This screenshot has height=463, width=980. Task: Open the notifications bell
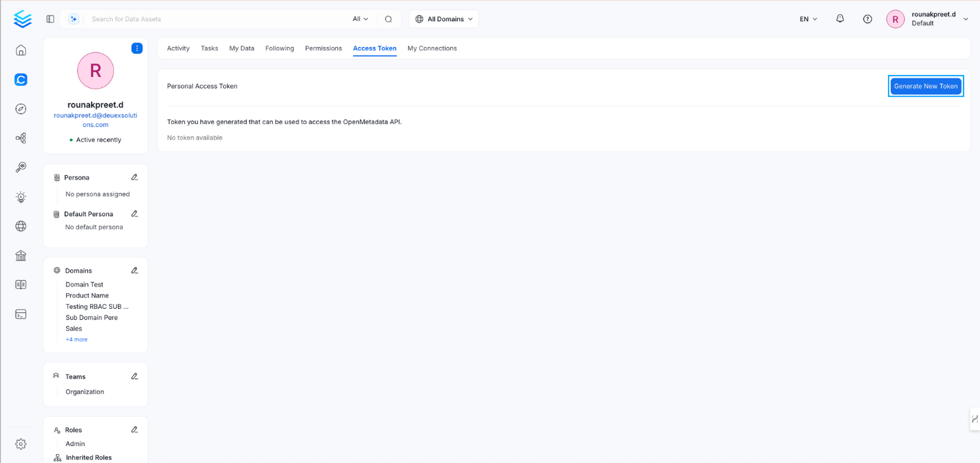(840, 19)
